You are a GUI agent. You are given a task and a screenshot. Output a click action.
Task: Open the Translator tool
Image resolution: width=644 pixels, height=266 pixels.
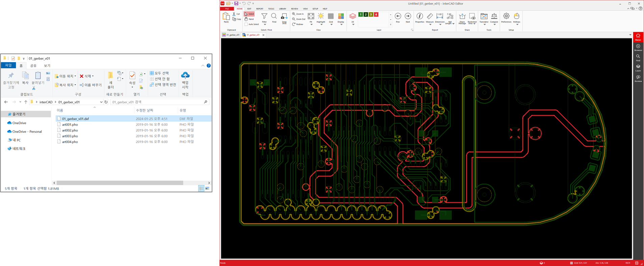[x=484, y=18]
